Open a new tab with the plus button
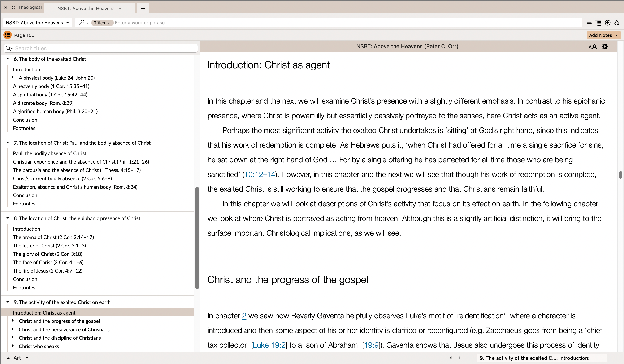This screenshot has width=624, height=364. [x=143, y=8]
